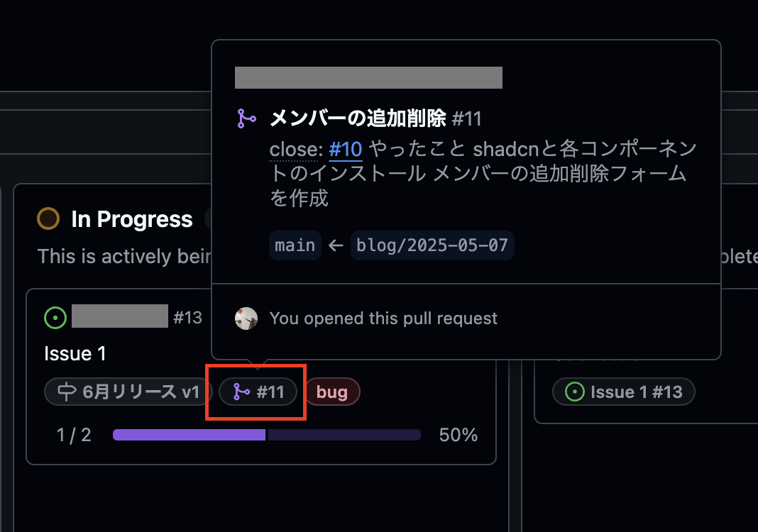Select the main branch label in the hover card
This screenshot has width=758, height=532.
point(295,245)
